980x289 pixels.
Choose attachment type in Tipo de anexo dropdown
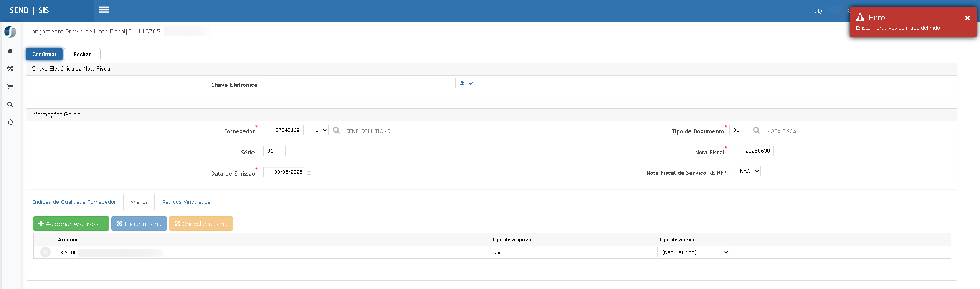(693, 252)
